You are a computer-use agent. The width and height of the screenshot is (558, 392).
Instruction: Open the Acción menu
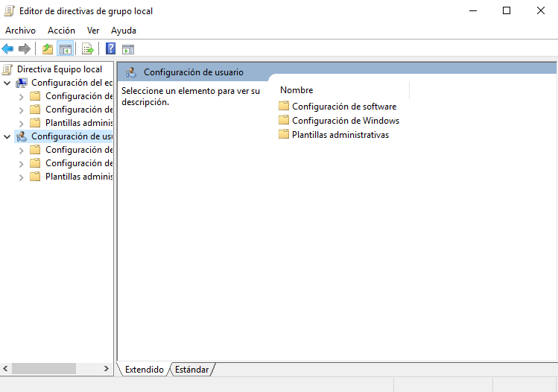click(61, 31)
